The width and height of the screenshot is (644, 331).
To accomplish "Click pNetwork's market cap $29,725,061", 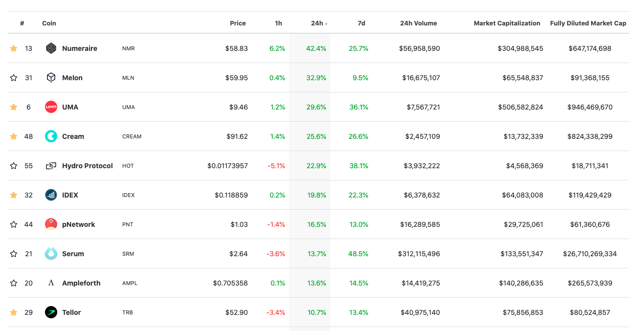I will [x=524, y=224].
